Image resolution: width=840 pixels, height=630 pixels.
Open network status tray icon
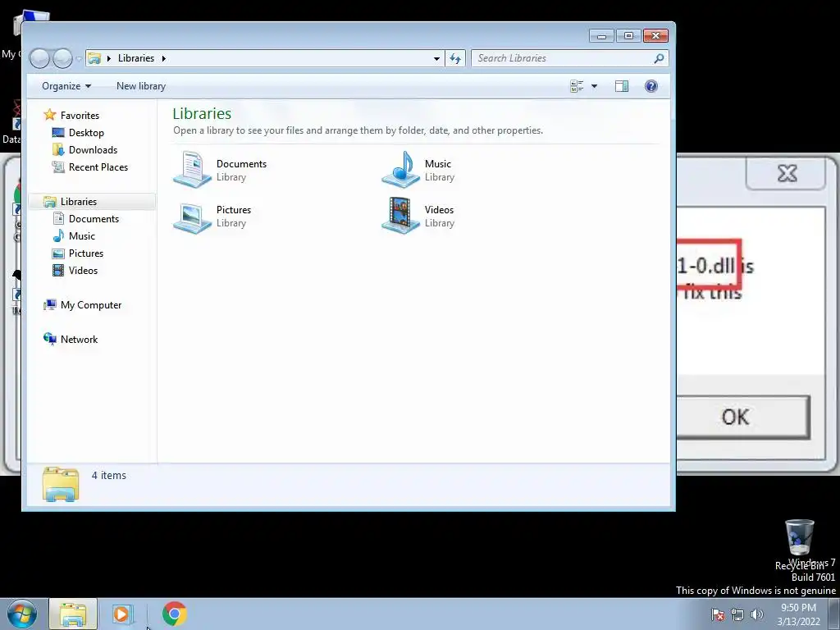[737, 614]
